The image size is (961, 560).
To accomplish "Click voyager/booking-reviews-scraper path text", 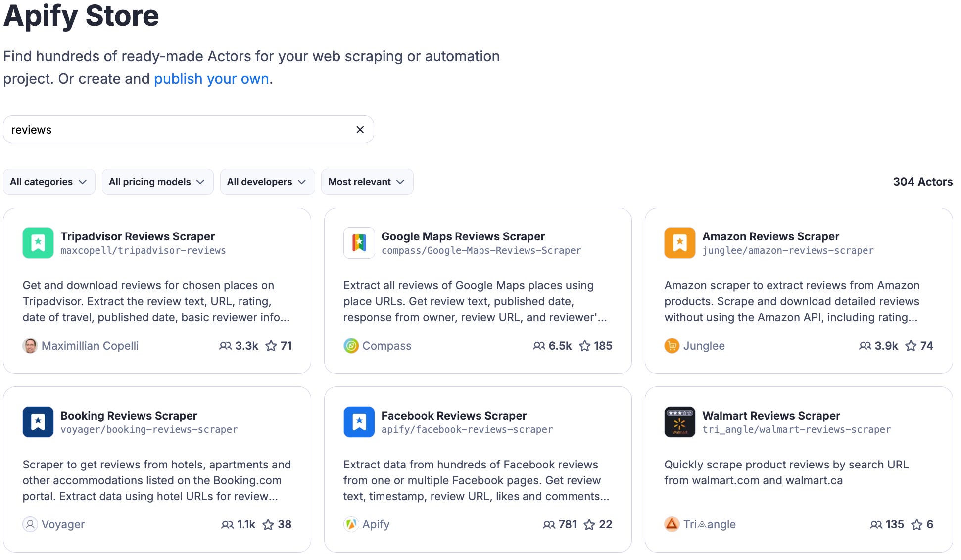I will 149,430.
